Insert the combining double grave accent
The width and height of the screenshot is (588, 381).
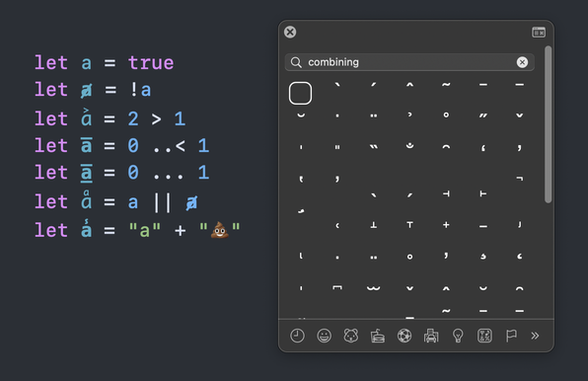[374, 147]
